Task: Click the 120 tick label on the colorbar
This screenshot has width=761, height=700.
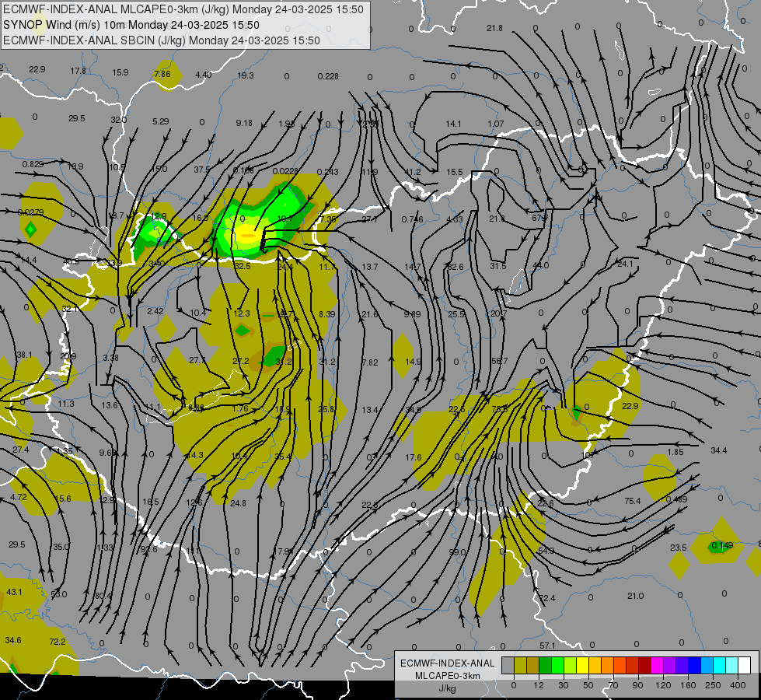Action: coord(663,685)
